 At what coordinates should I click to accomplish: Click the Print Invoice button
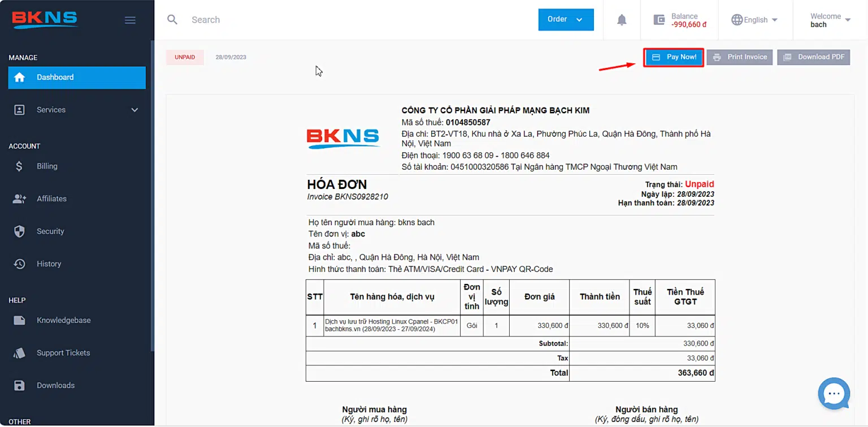(740, 57)
